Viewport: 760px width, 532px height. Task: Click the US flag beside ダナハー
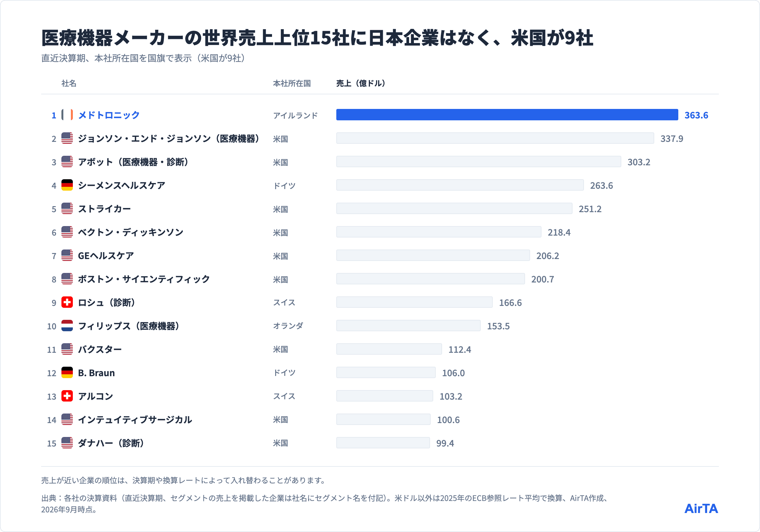point(67,443)
